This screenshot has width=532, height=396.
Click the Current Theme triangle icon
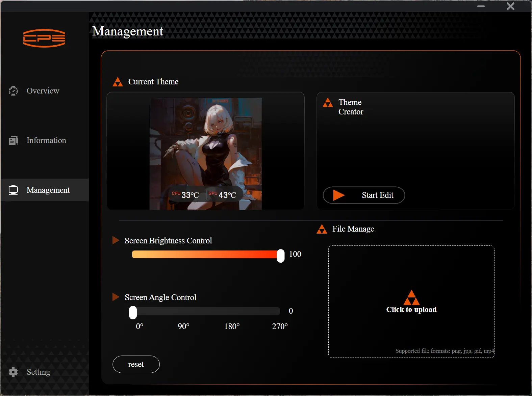(x=118, y=82)
